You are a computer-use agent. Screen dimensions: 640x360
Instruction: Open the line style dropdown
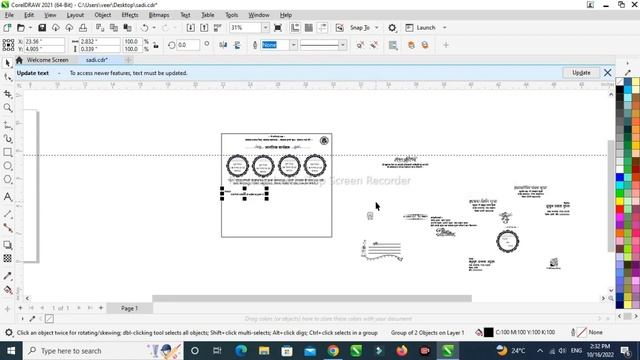click(343, 45)
